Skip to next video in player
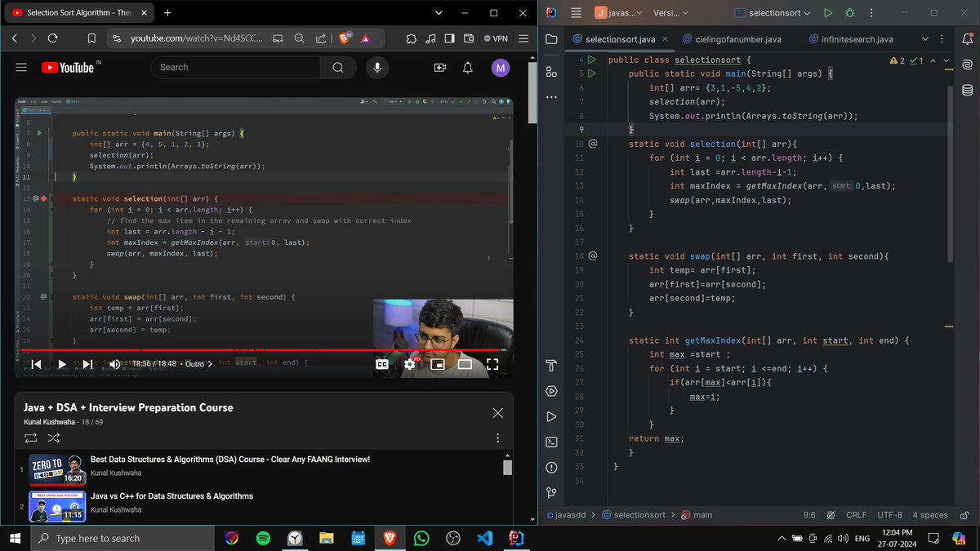 tap(87, 364)
